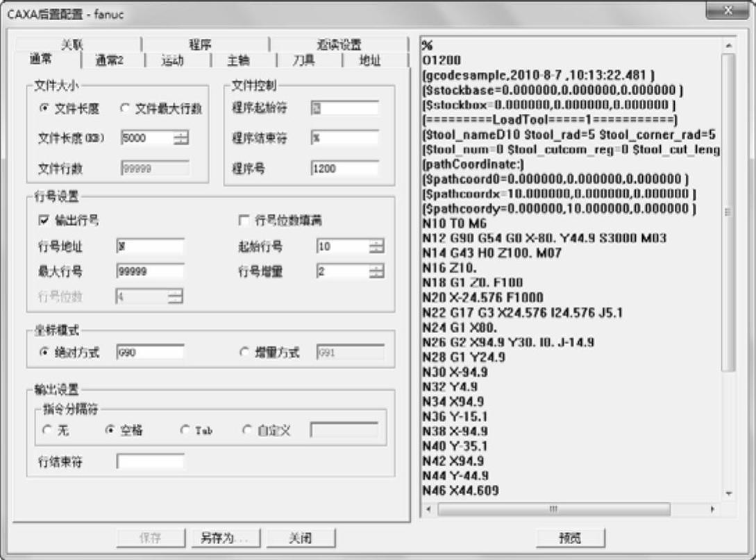Click the preview horizontal scrollbar left arrow
Viewport: 756px width, 560px height.
pos(428,509)
